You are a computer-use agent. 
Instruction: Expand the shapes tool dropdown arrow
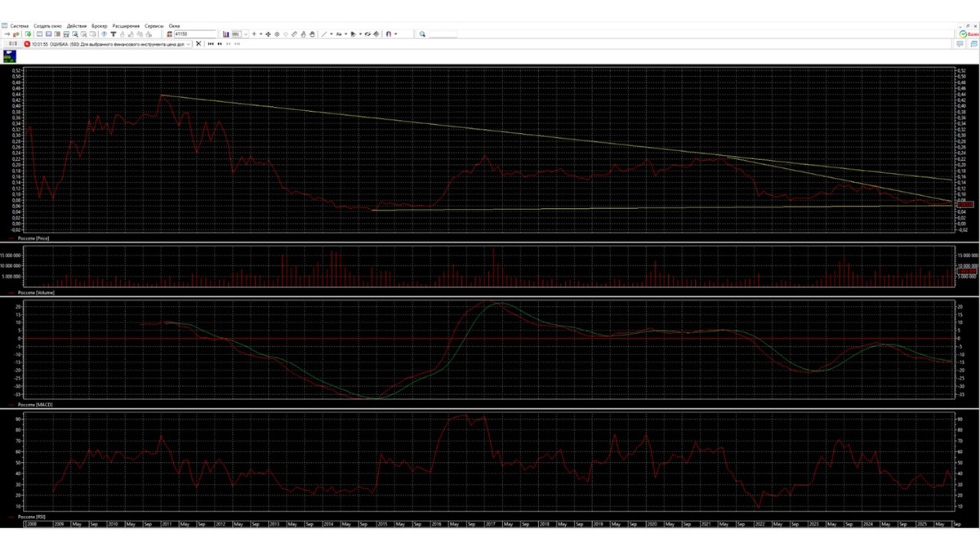[360, 34]
